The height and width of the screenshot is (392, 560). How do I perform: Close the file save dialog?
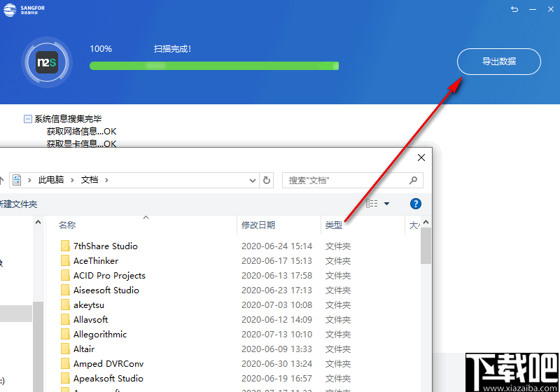421,157
